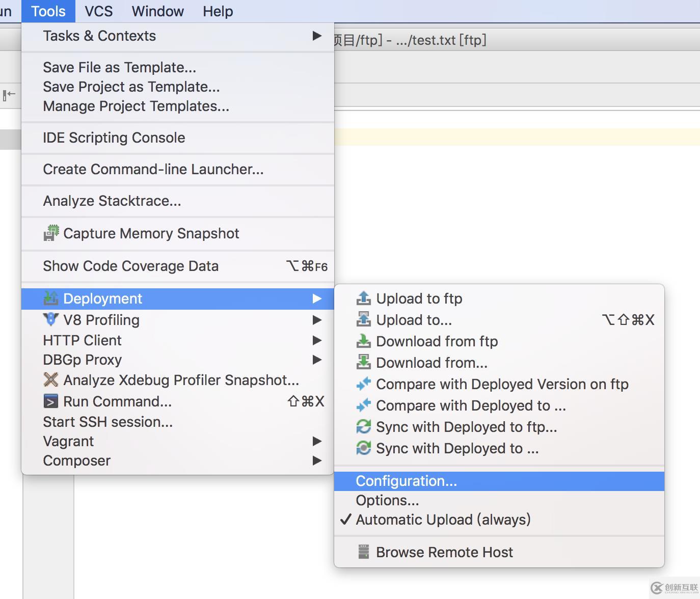Click the Sync with Deployed to ftp icon
The height and width of the screenshot is (599, 700).
pos(364,427)
